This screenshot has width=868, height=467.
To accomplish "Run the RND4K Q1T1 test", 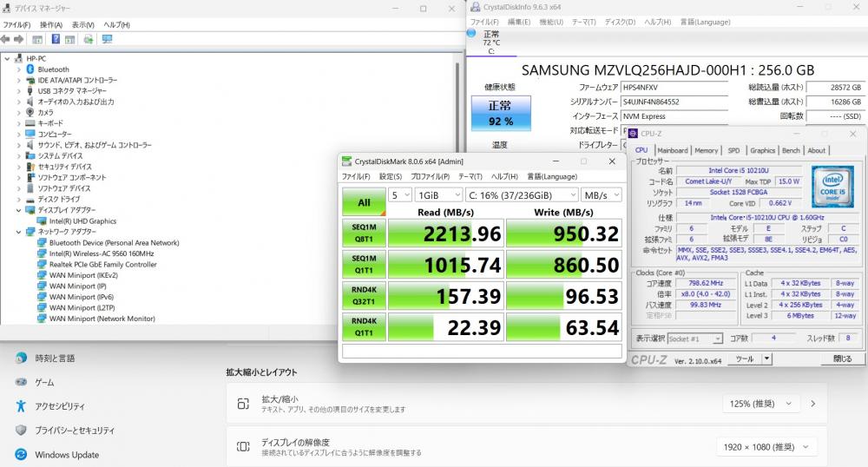I will (x=364, y=327).
